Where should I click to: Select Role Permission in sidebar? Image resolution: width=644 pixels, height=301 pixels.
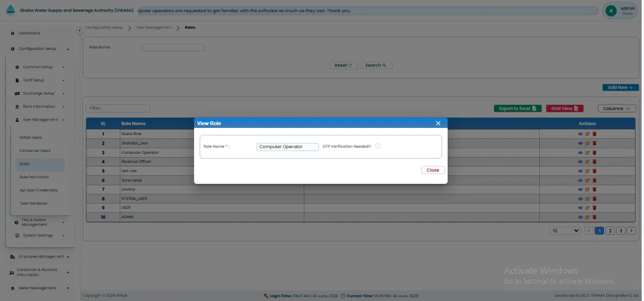pyautogui.click(x=34, y=177)
